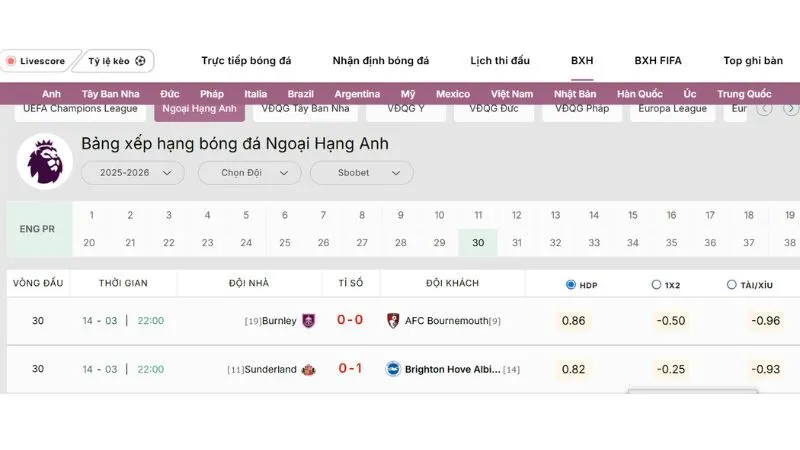Select the Ngoại Hạng Anh tab
Viewport: 800px width, 450px height.
pos(199,111)
